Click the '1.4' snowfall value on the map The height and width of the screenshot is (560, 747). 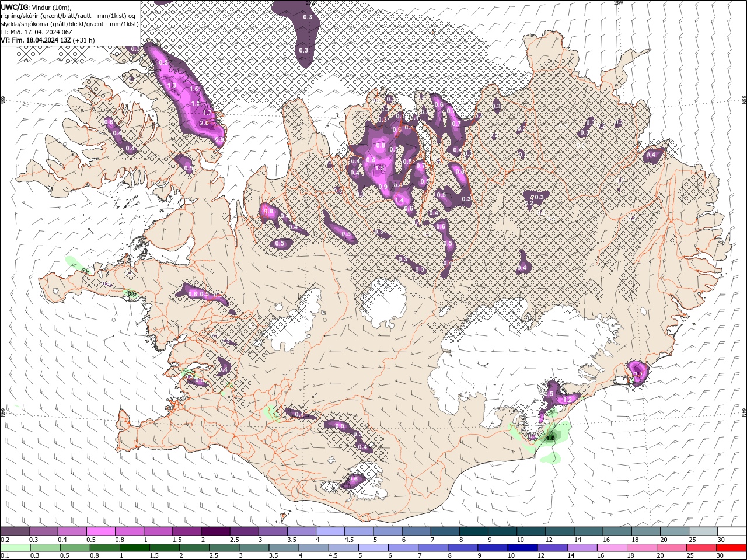[x=399, y=201]
